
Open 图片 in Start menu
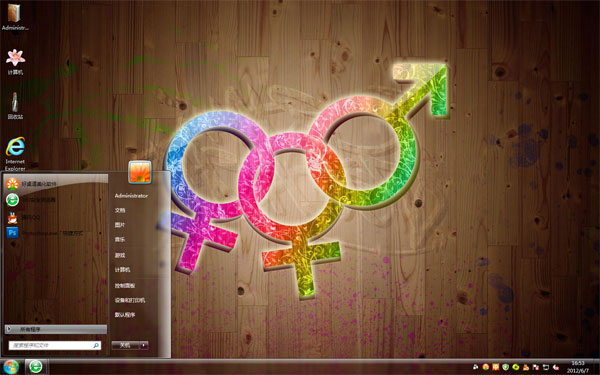[x=120, y=225]
